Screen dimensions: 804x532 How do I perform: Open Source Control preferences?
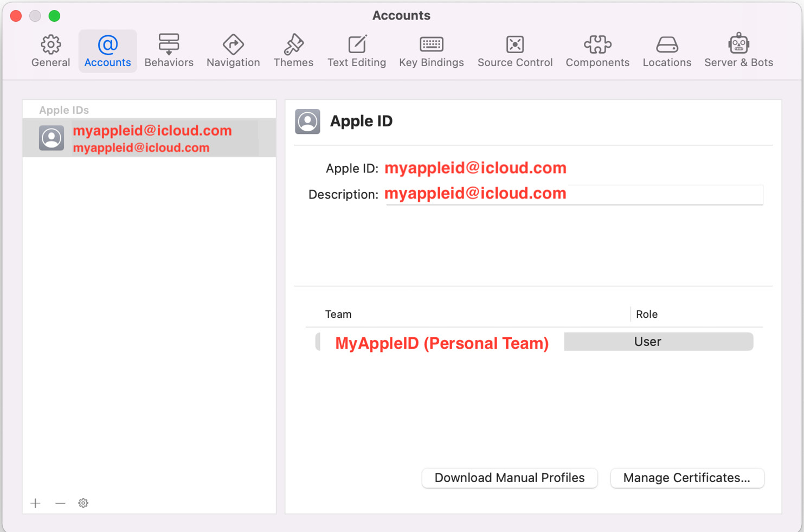click(x=515, y=51)
